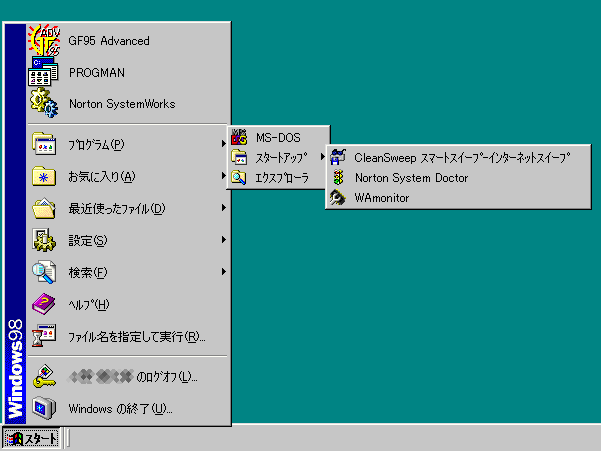Viewport: 601px width, 451px height.
Task: Click the taskbar toolbar grip handle
Action: (x=67, y=438)
